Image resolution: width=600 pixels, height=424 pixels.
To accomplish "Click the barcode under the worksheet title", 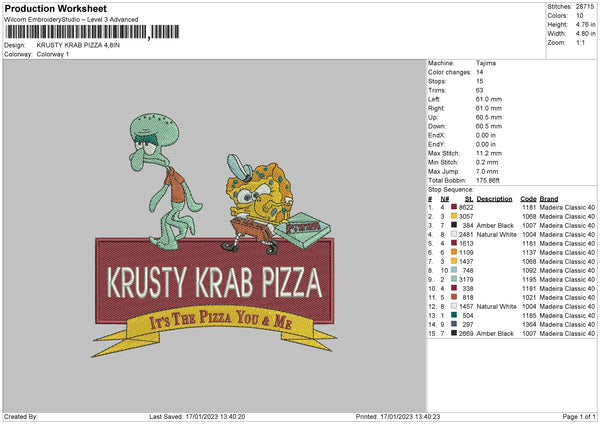I will tap(92, 32).
